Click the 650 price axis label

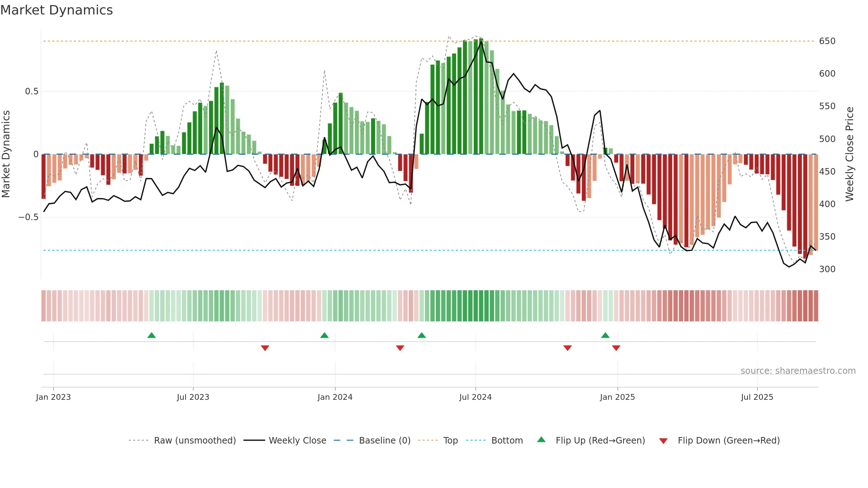[x=827, y=41]
